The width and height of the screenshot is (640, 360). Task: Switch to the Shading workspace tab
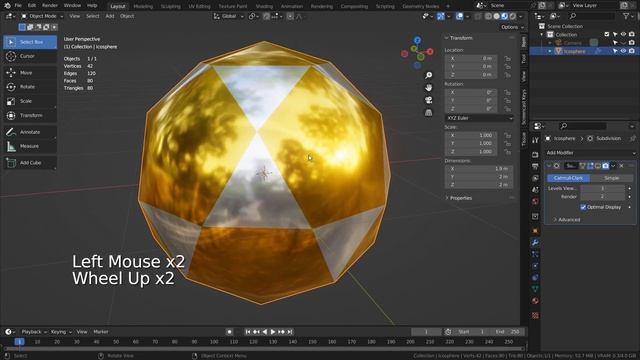tap(264, 6)
